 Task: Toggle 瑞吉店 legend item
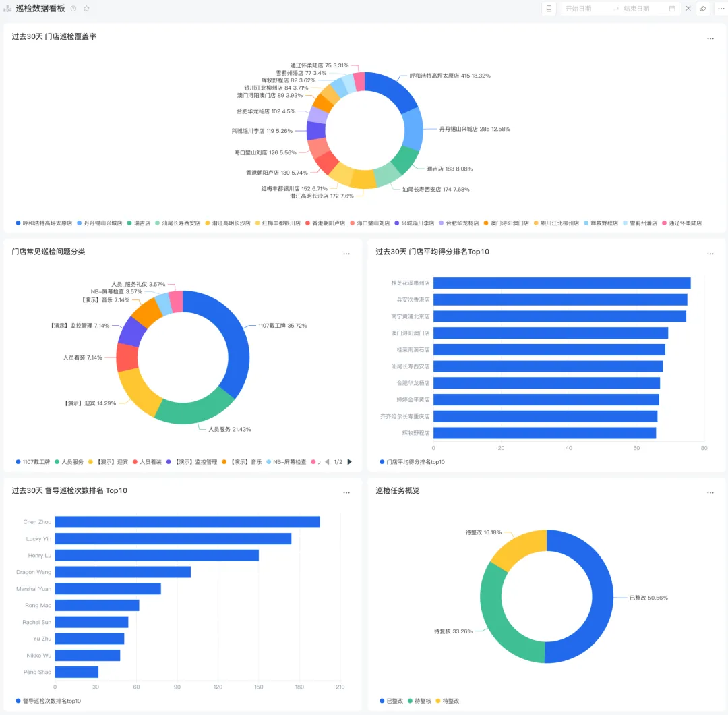point(139,223)
